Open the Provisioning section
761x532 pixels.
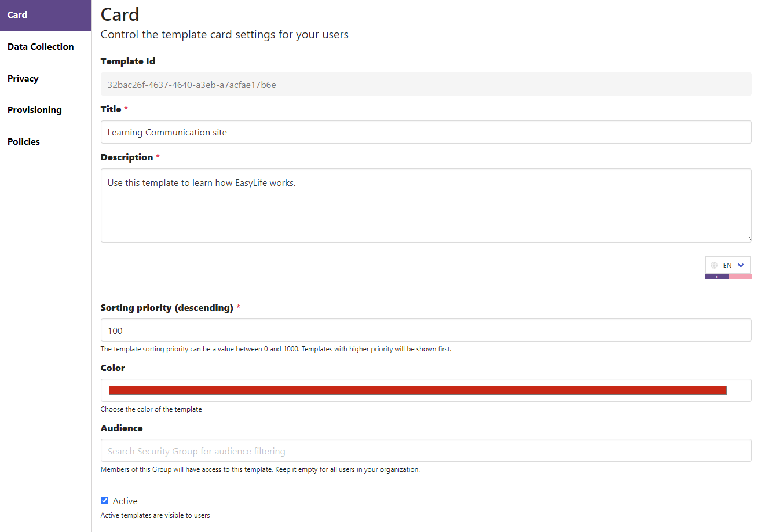(x=35, y=110)
